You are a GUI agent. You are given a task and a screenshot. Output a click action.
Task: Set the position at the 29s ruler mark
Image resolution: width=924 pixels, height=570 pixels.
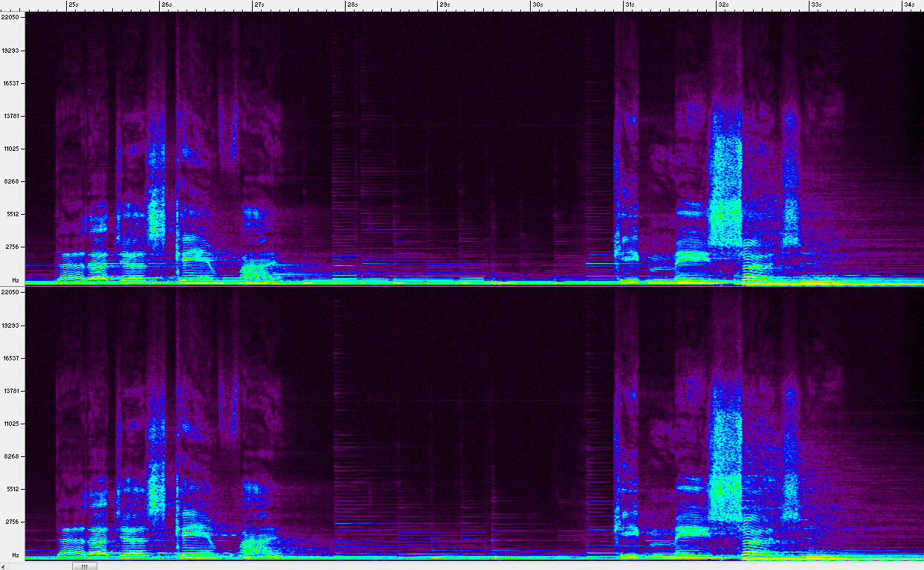click(x=444, y=4)
